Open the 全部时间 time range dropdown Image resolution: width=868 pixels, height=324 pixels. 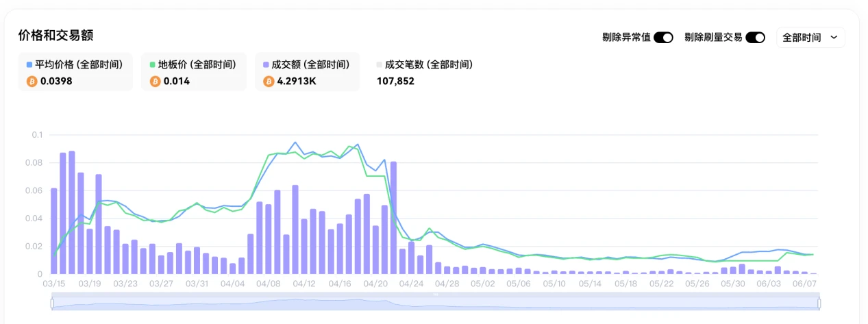810,38
